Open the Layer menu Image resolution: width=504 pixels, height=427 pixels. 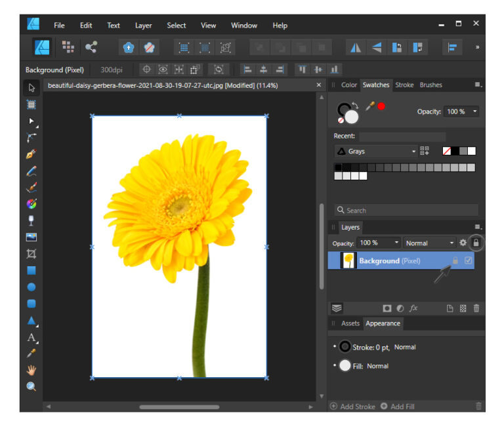click(x=143, y=26)
